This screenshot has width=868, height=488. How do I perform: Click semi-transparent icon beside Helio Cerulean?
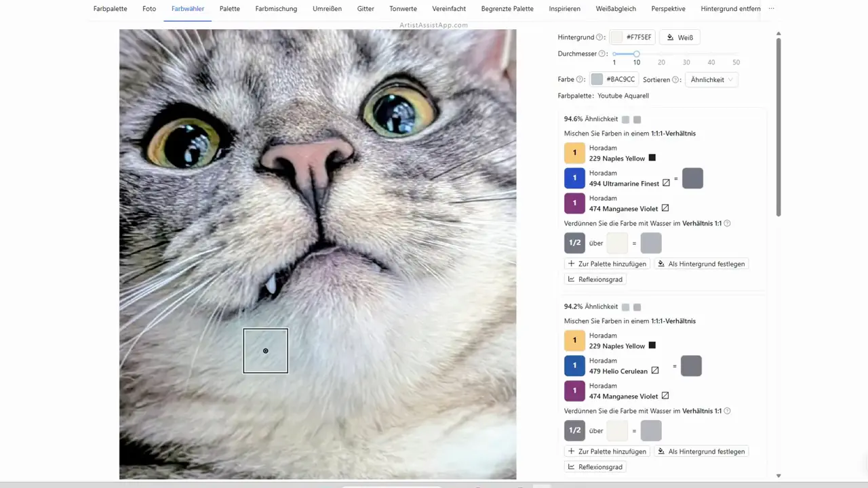(x=655, y=371)
